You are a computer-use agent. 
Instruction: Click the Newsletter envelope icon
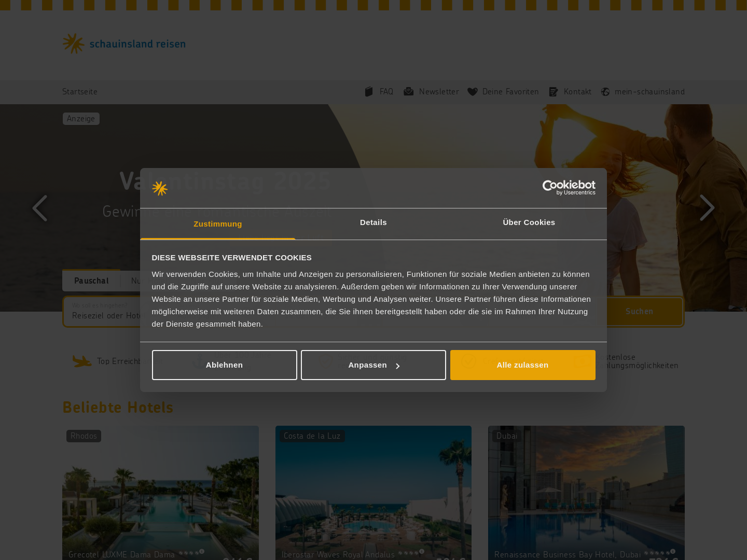(x=409, y=91)
